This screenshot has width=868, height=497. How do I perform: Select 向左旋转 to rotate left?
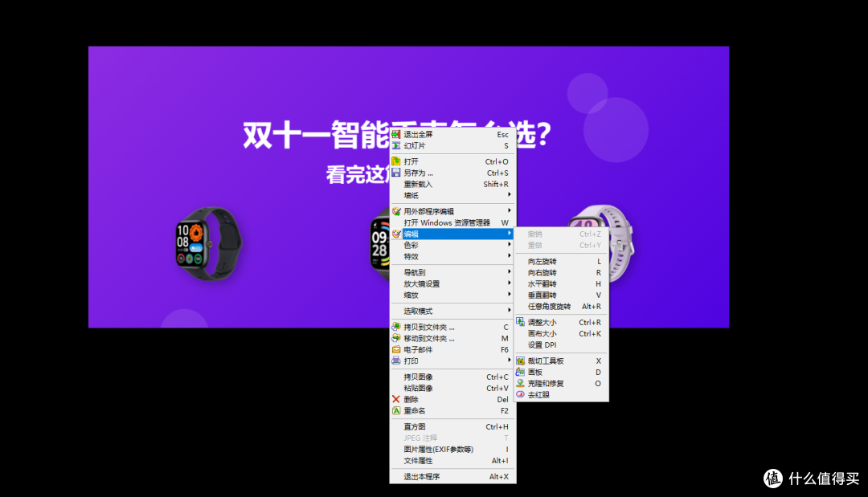tap(561, 262)
